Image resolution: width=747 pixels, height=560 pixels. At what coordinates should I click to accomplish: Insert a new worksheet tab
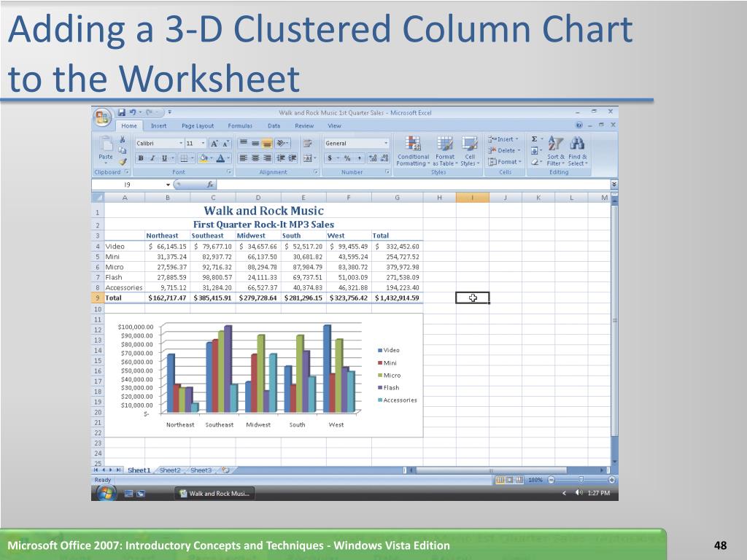coord(226,470)
